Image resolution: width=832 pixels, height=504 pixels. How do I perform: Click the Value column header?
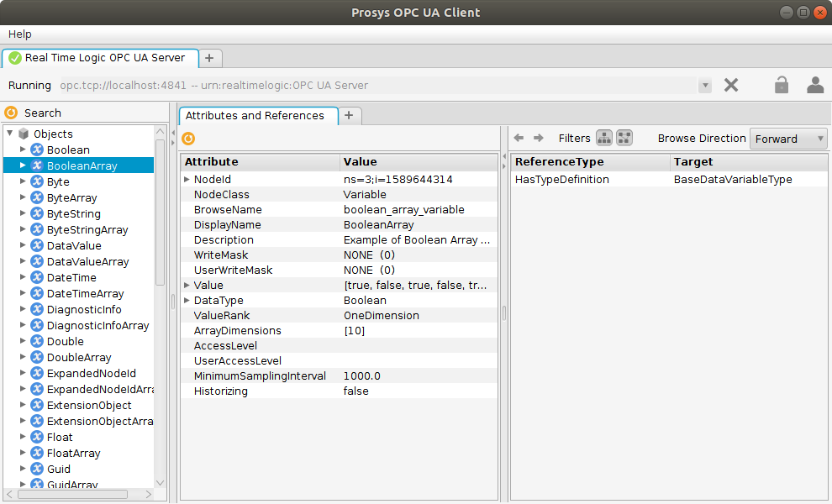coord(419,162)
